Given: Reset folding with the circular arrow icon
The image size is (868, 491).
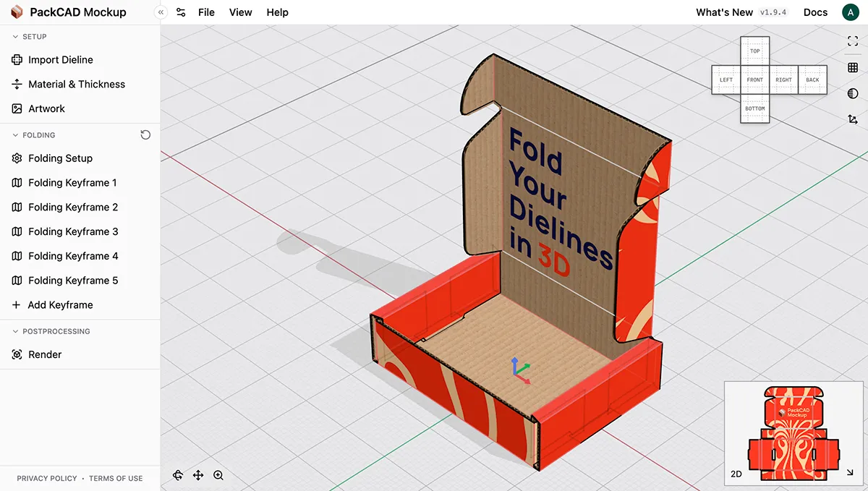Looking at the screenshot, I should (x=145, y=135).
